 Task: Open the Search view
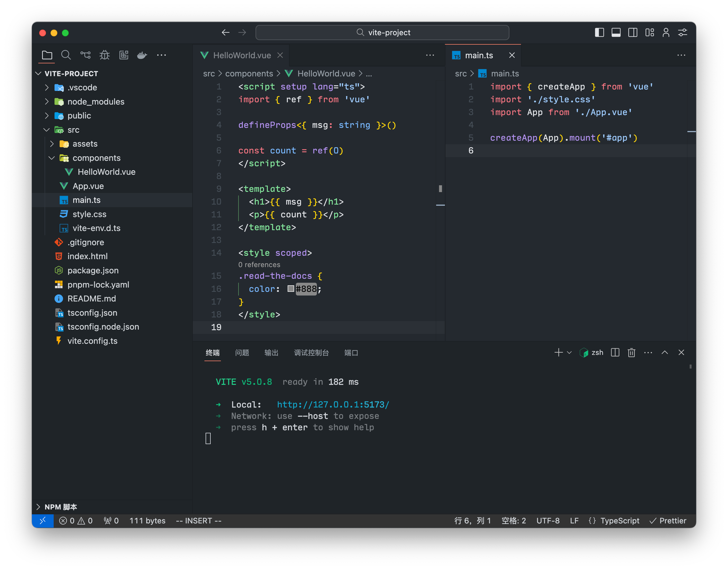[66, 55]
